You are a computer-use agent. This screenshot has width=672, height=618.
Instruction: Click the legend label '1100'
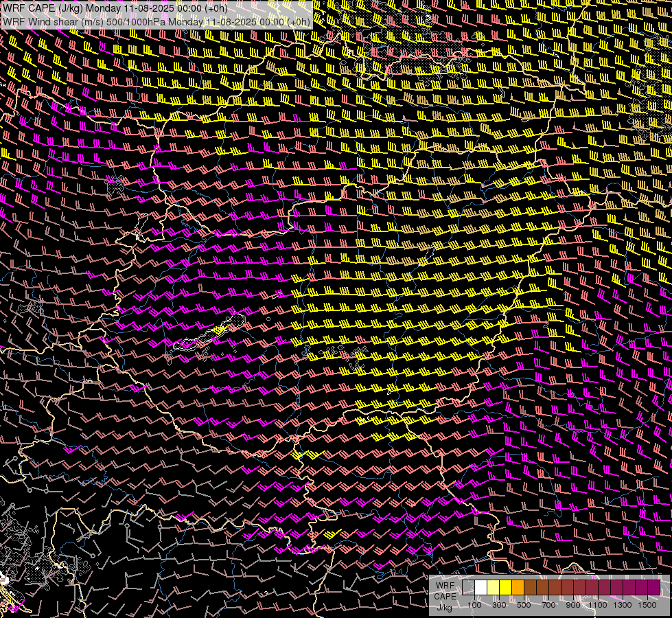[x=598, y=605]
